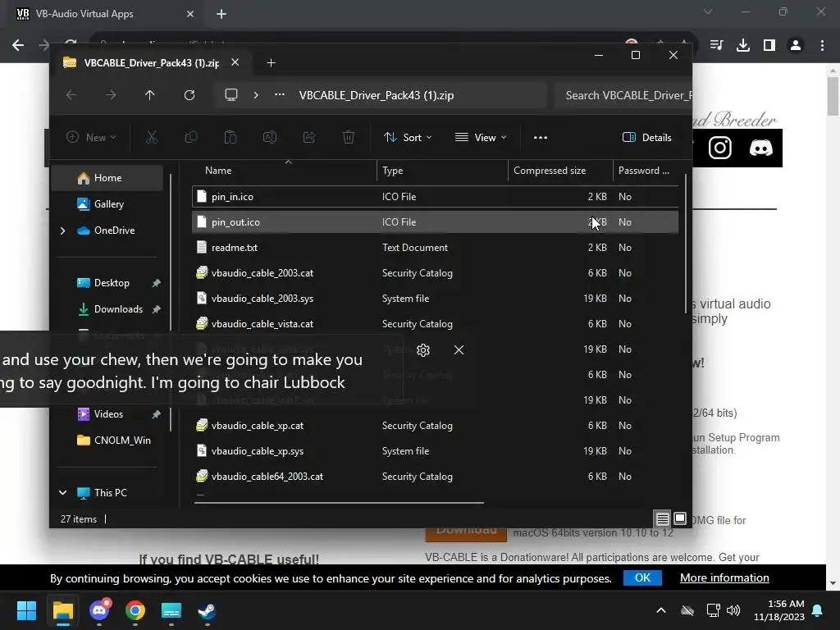Switch to large thumbnails view icon in status bar
Viewport: 840px width, 630px height.
coord(680,518)
